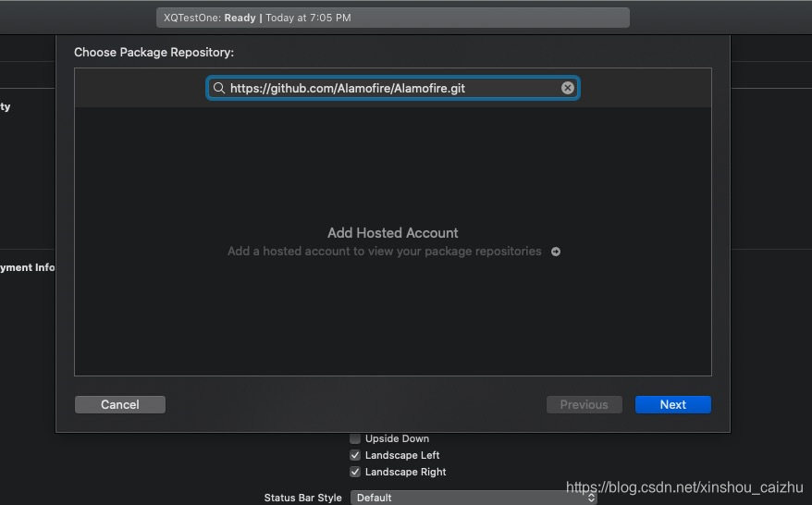Click 'Add a hosted account to view your package repositories'
812x505 pixels.
coord(384,252)
